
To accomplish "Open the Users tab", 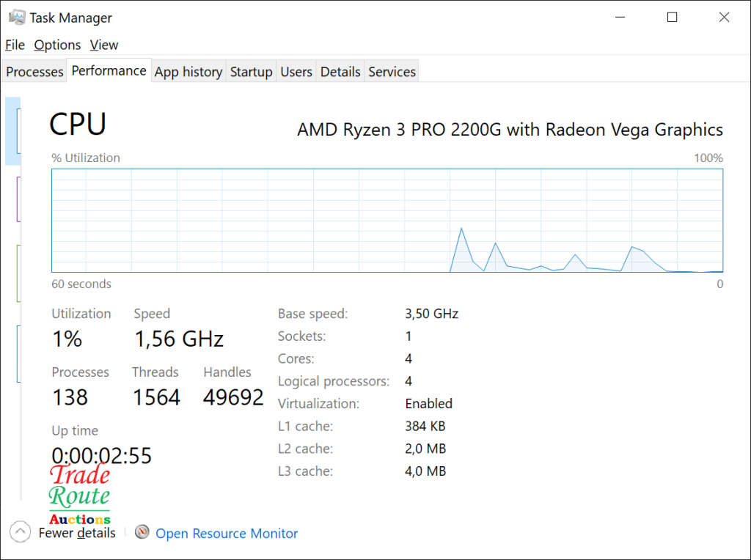I will [x=296, y=71].
